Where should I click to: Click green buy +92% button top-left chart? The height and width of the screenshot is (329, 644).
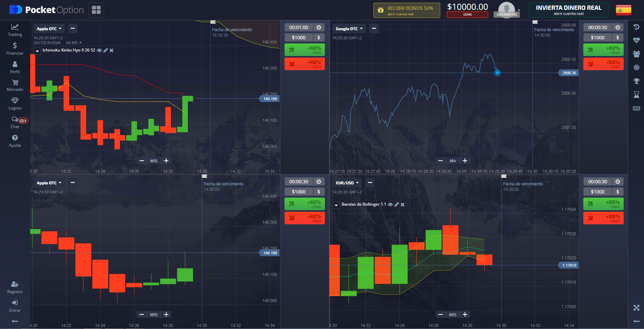pyautogui.click(x=305, y=50)
